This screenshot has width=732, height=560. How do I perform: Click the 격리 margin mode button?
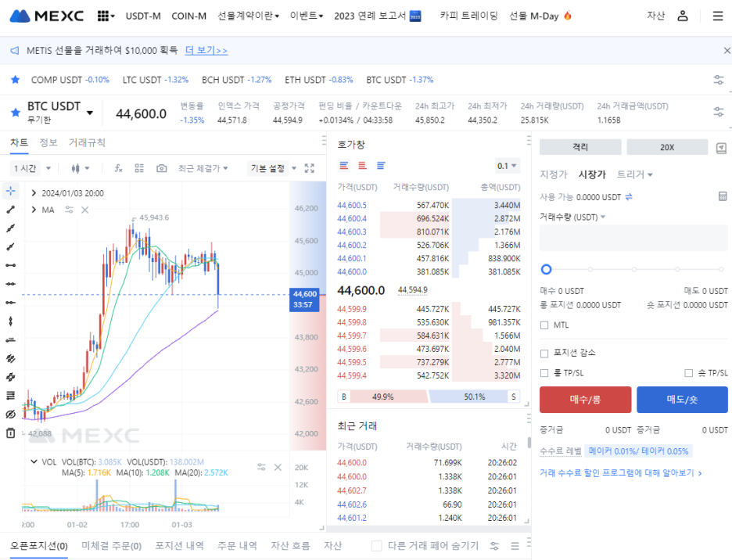(580, 147)
